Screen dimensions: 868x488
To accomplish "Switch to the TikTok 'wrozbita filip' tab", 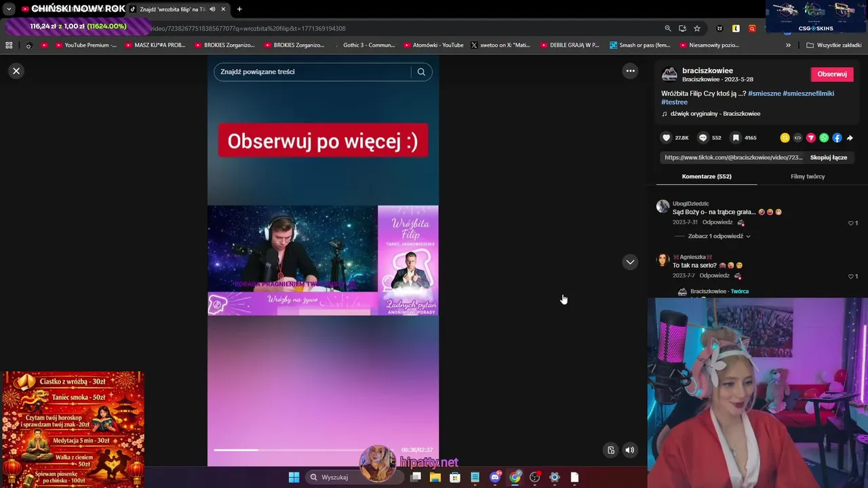I will [178, 9].
